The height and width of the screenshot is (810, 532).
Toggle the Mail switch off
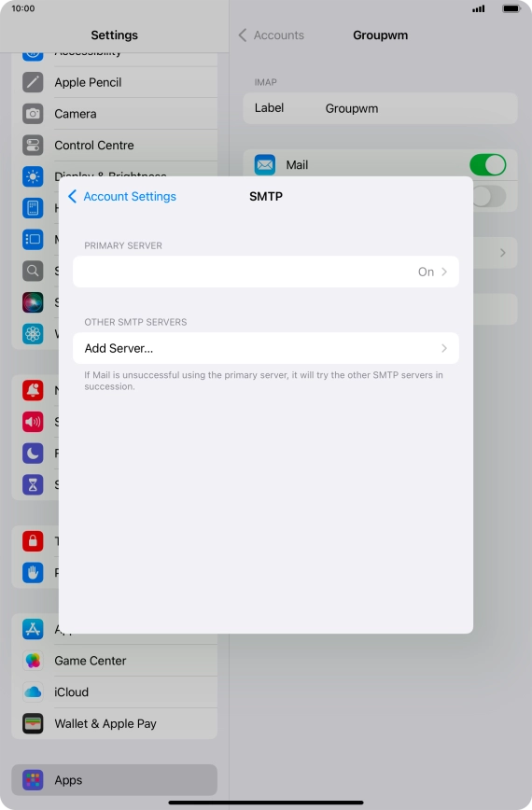tap(487, 165)
